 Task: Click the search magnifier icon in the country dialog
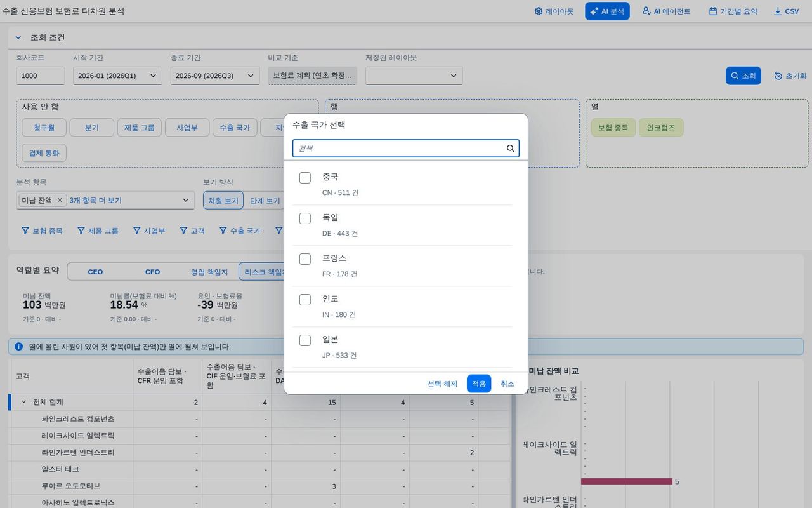tap(510, 149)
